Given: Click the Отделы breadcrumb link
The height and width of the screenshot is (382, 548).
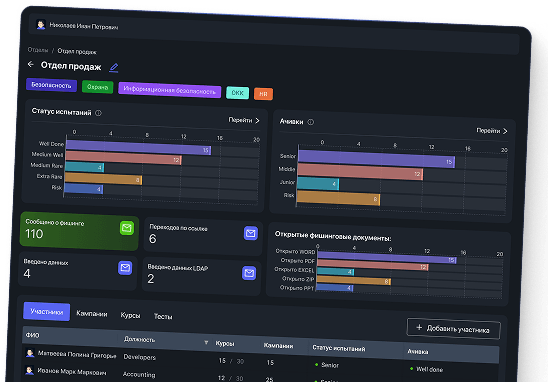Looking at the screenshot, I should click(x=38, y=50).
